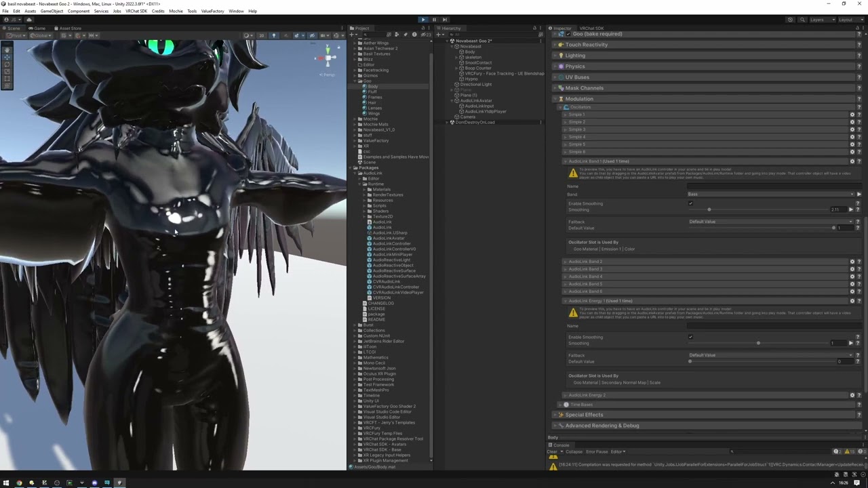This screenshot has width=868, height=488.
Task: Toggle Console Error Pause option
Action: (597, 451)
